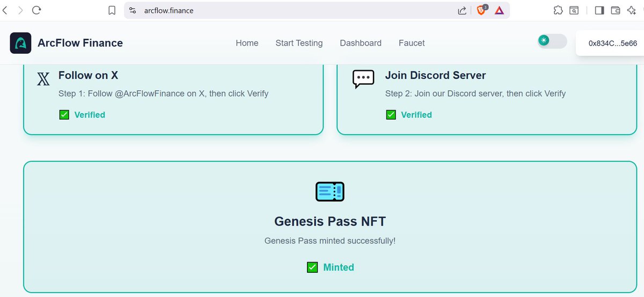Click the Verified label under Join Discord Server
The width and height of the screenshot is (644, 297).
(416, 114)
